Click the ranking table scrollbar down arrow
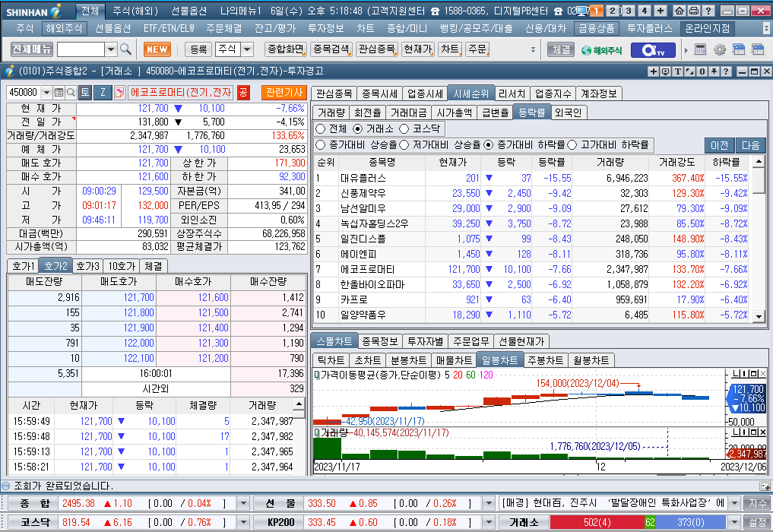The image size is (773, 532). coord(759,316)
